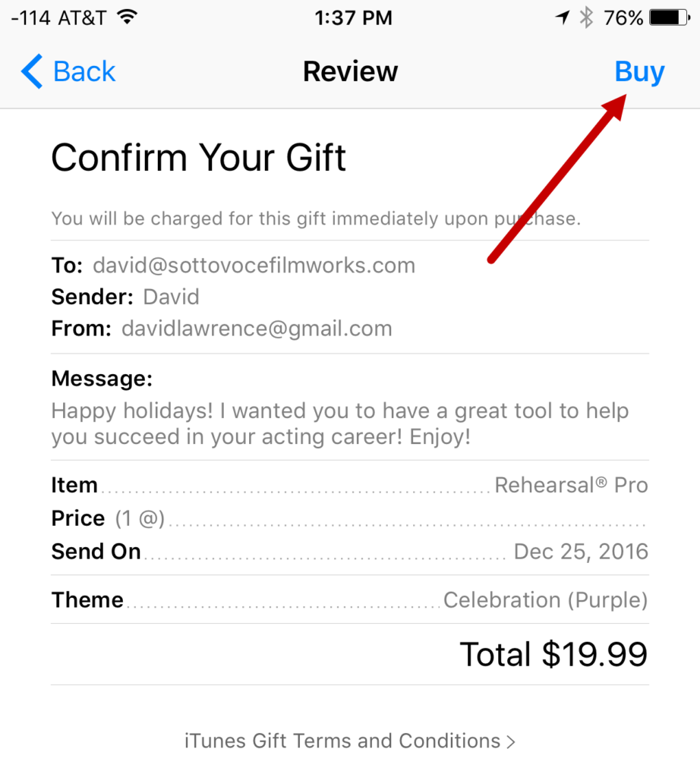Tap the Wi-Fi status icon
This screenshot has height=777, width=700.
128,17
